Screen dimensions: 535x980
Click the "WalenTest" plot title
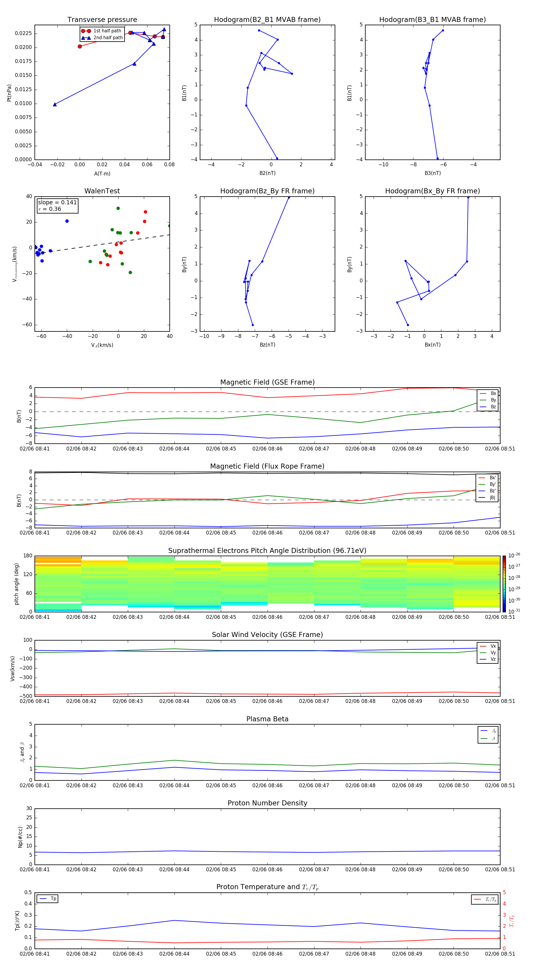[102, 191]
